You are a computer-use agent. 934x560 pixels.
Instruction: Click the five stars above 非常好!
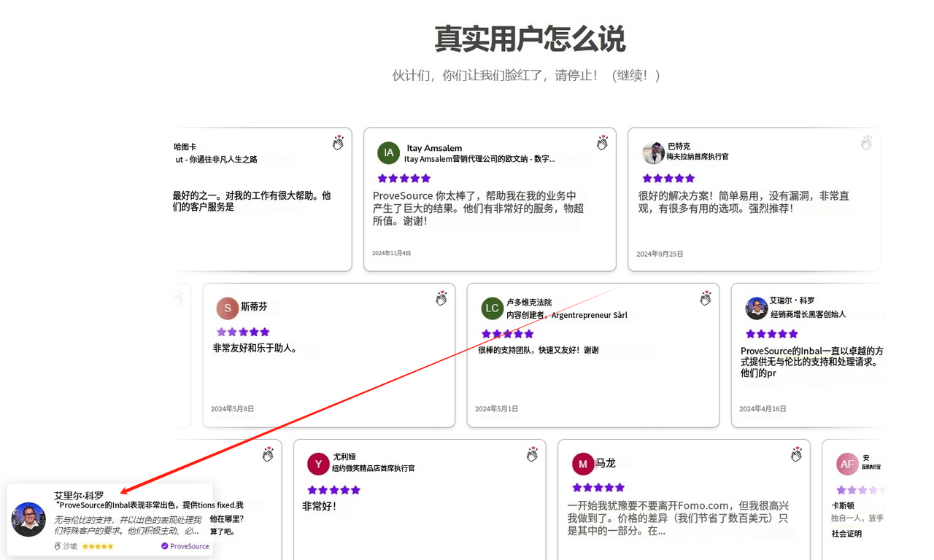point(334,489)
